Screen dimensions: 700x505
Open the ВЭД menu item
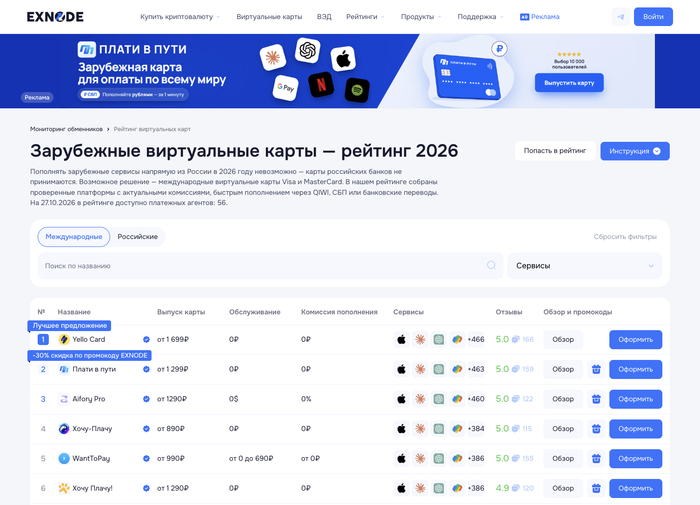[x=324, y=17]
